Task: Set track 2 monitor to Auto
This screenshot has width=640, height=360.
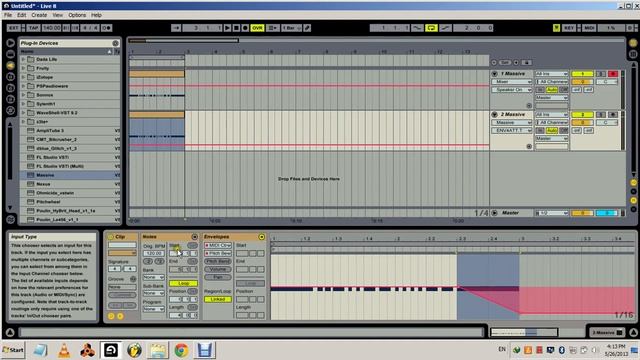Action: tap(552, 131)
